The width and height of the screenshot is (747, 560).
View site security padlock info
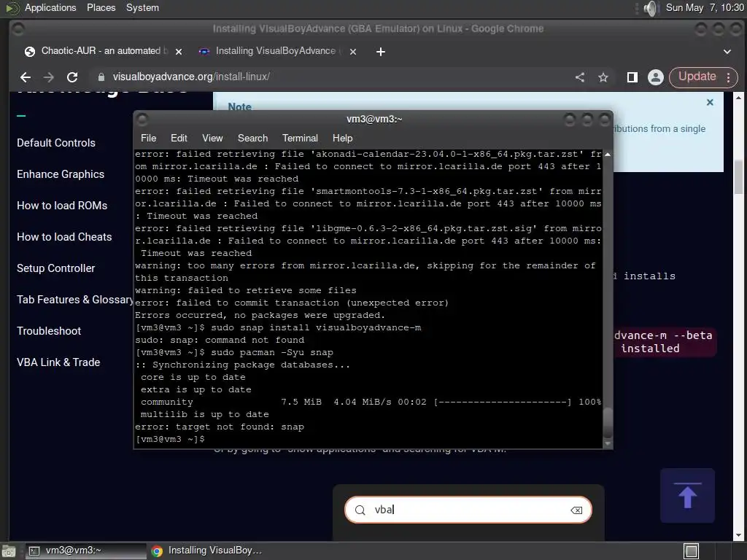101,77
